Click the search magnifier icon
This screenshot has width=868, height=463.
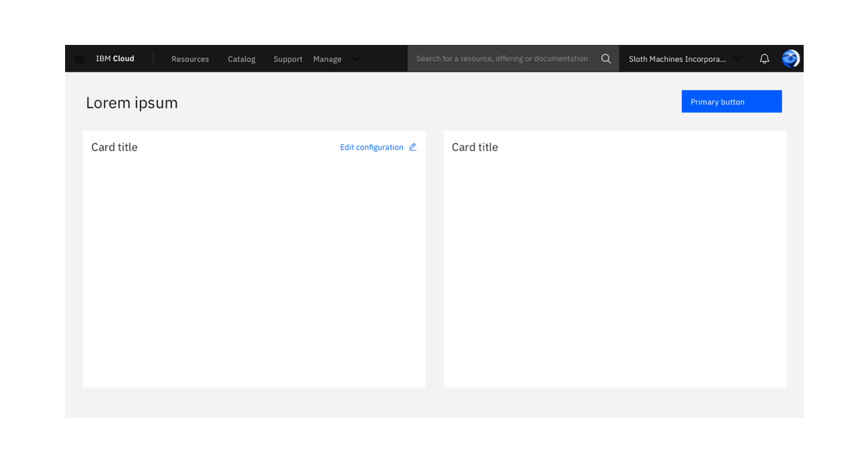click(x=606, y=59)
